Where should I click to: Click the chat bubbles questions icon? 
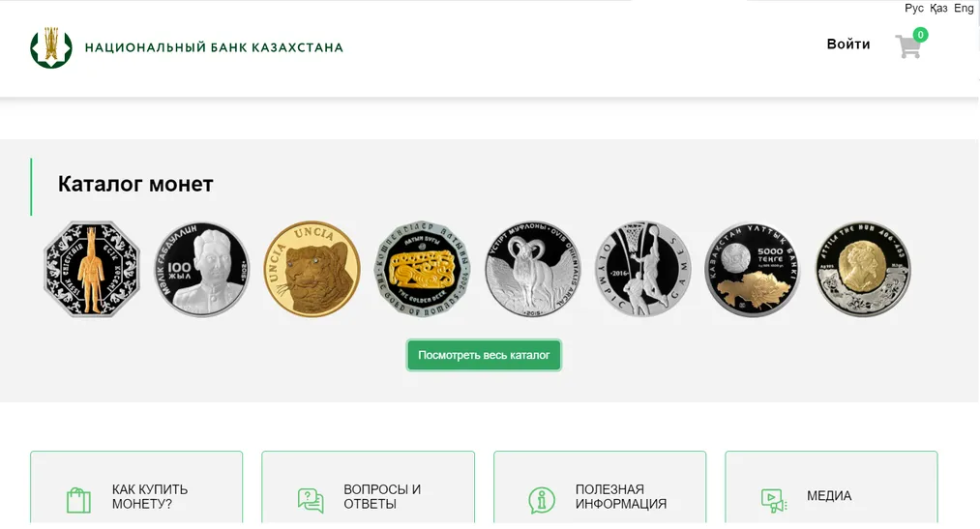click(311, 499)
